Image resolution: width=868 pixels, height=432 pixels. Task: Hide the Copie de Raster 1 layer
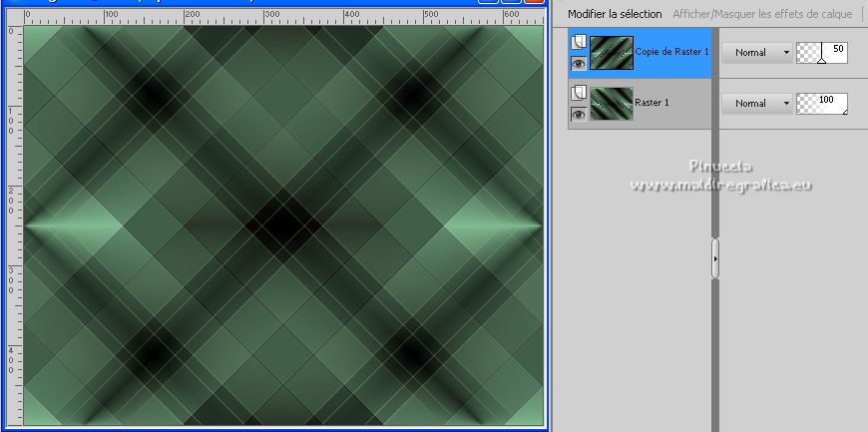(579, 64)
